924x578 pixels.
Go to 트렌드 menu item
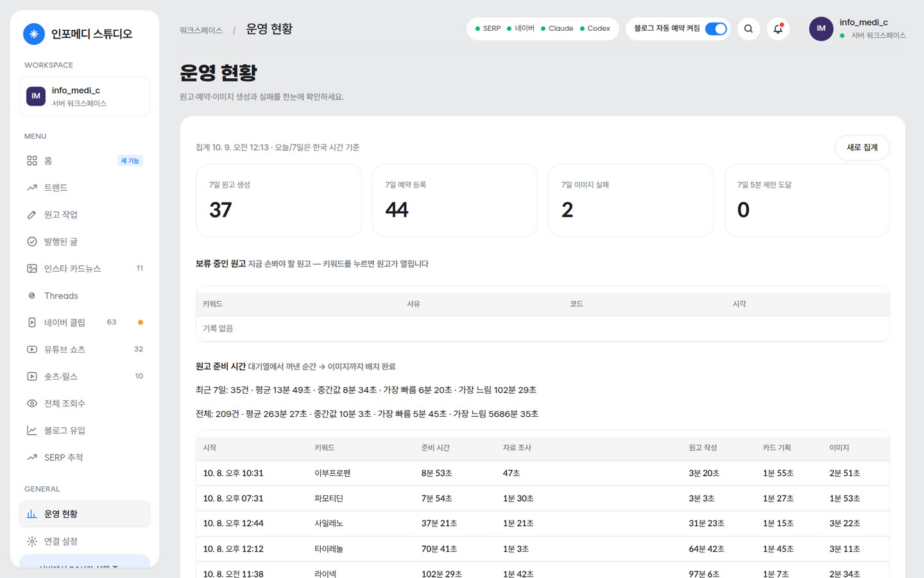[85, 188]
